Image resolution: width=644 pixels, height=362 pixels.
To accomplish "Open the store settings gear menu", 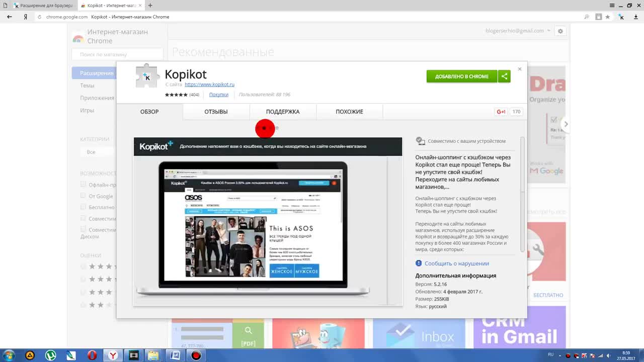I will (x=560, y=31).
